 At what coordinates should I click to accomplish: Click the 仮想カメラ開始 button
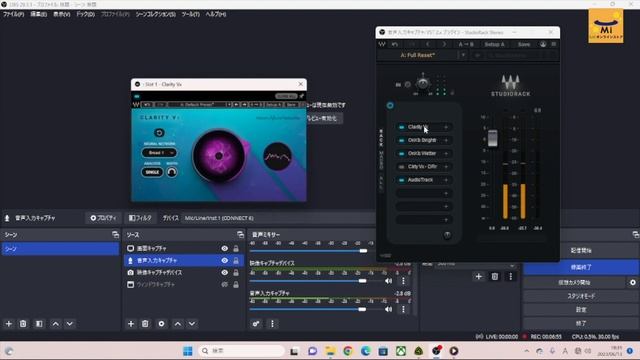[574, 282]
